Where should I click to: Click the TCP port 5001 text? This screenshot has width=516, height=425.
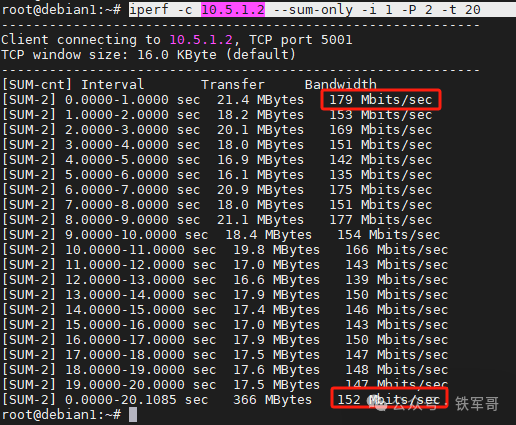[301, 40]
